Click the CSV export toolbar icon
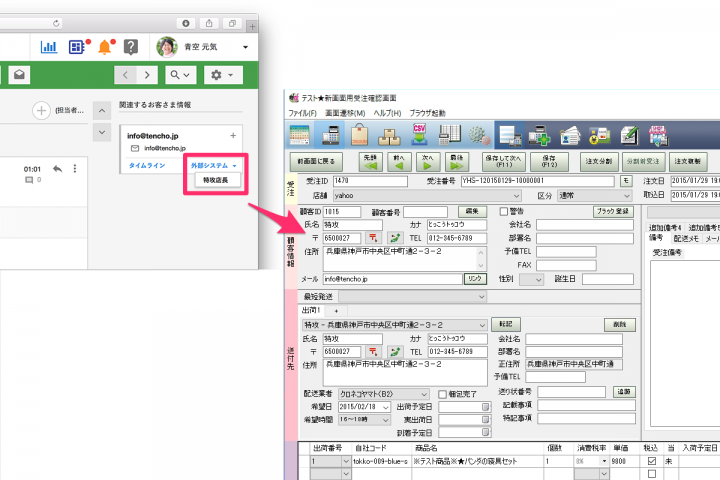 [x=421, y=135]
